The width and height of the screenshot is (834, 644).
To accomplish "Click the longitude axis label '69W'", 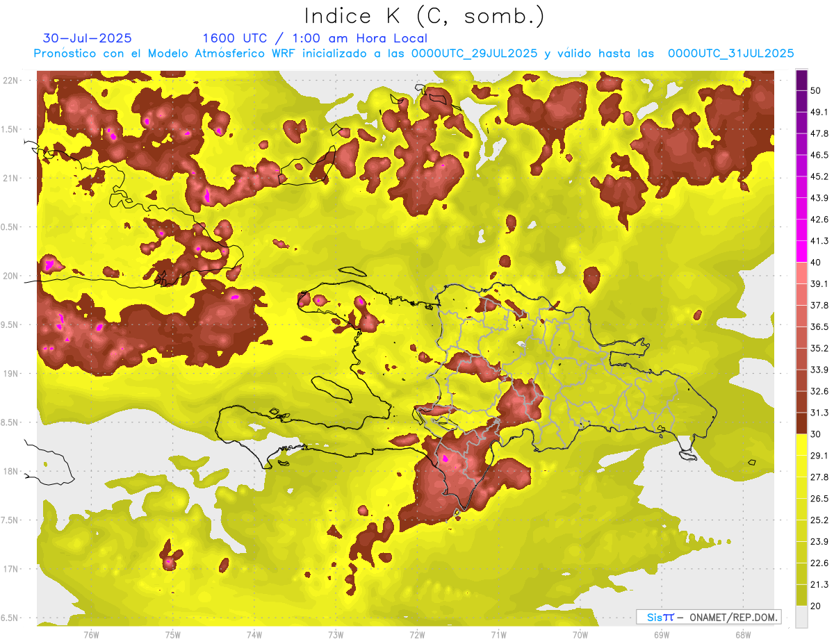I will coord(662,636).
